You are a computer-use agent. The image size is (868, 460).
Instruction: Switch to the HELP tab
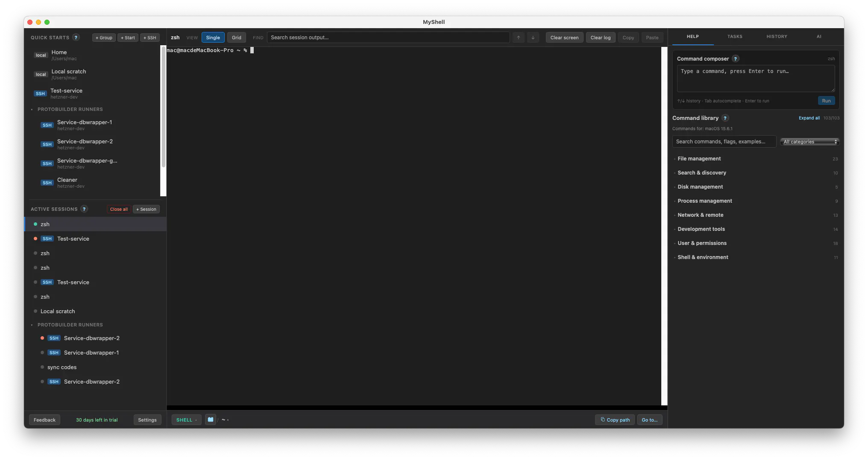click(693, 37)
